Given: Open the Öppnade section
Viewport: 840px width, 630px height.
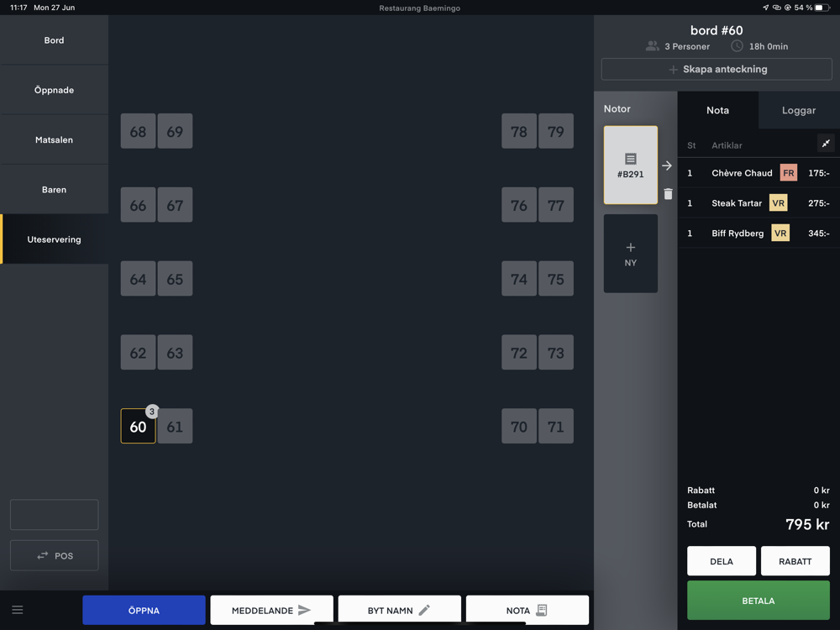Looking at the screenshot, I should (54, 90).
